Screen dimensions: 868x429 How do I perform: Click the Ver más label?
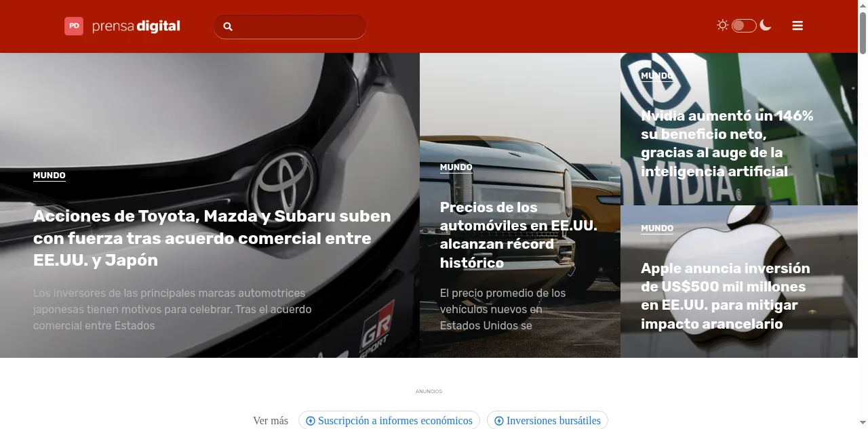(x=271, y=421)
